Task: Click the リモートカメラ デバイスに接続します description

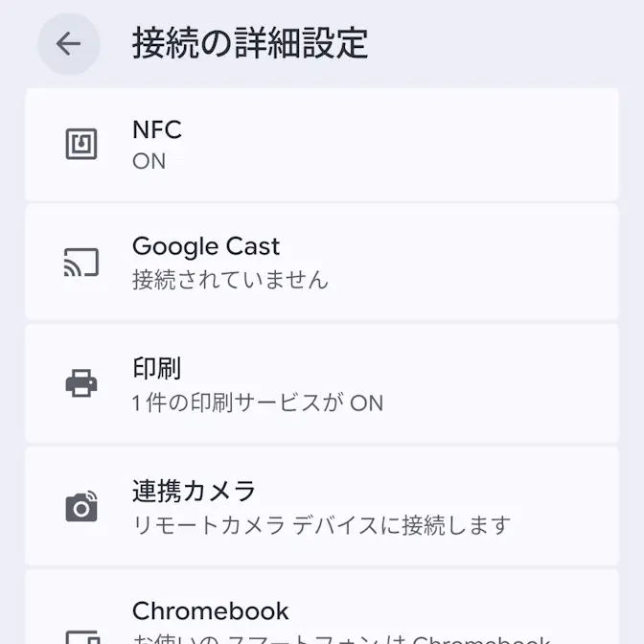Action: (x=322, y=525)
